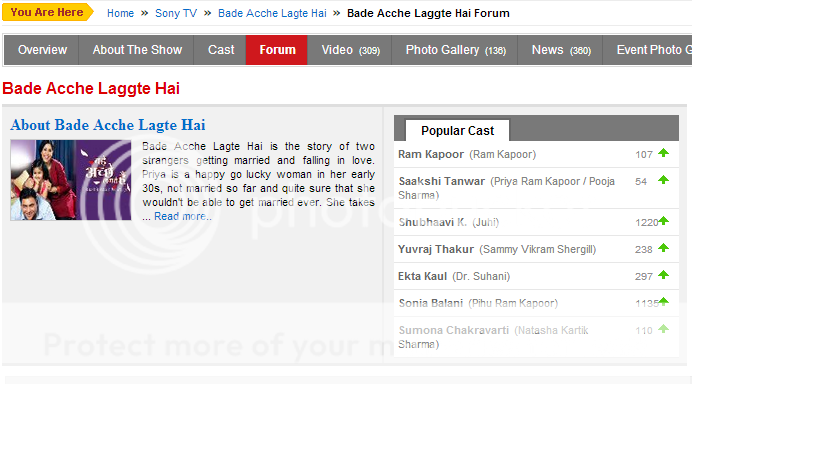Click green up arrow beside Ram Kapoor
This screenshot has height=460, width=819.
[663, 154]
